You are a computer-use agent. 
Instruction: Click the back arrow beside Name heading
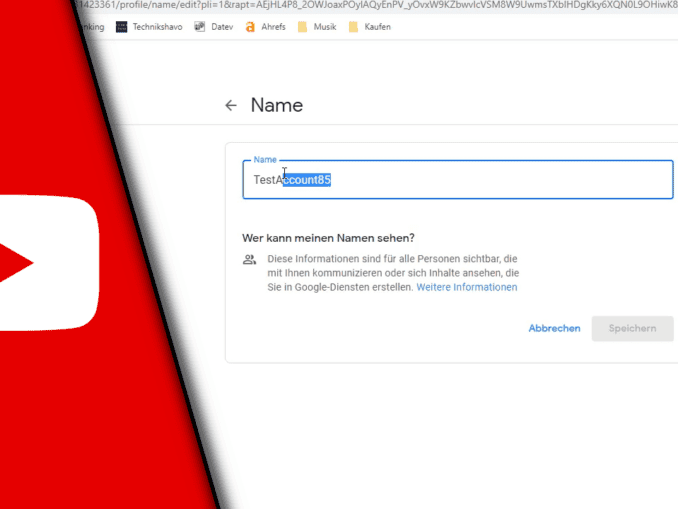(231, 105)
